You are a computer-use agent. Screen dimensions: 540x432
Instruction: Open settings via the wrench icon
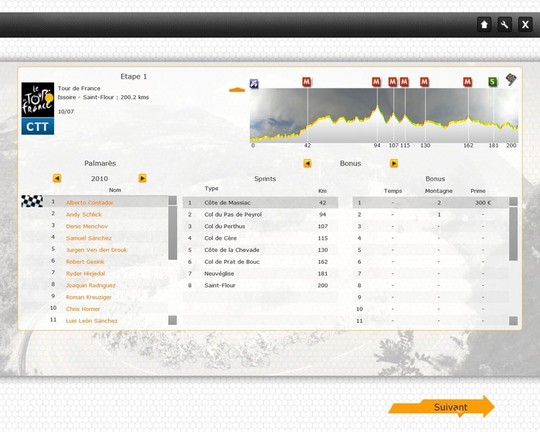tap(505, 25)
